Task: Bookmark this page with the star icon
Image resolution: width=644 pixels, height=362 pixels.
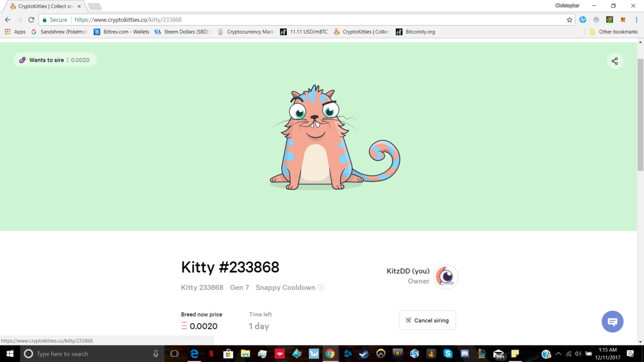Action: click(569, 20)
